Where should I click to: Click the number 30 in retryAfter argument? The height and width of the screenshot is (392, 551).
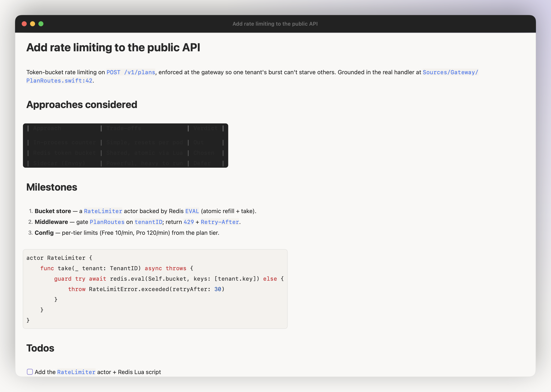218,289
